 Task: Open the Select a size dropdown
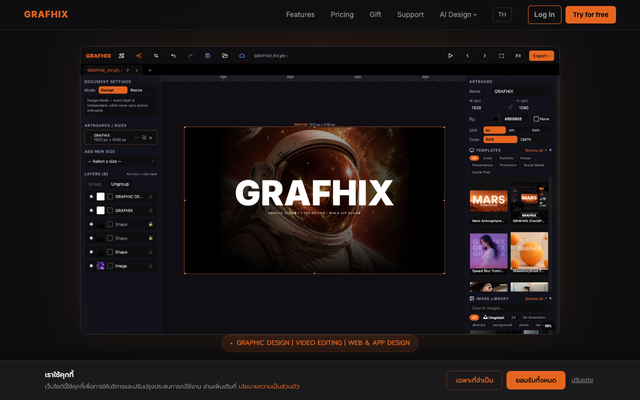click(x=121, y=162)
